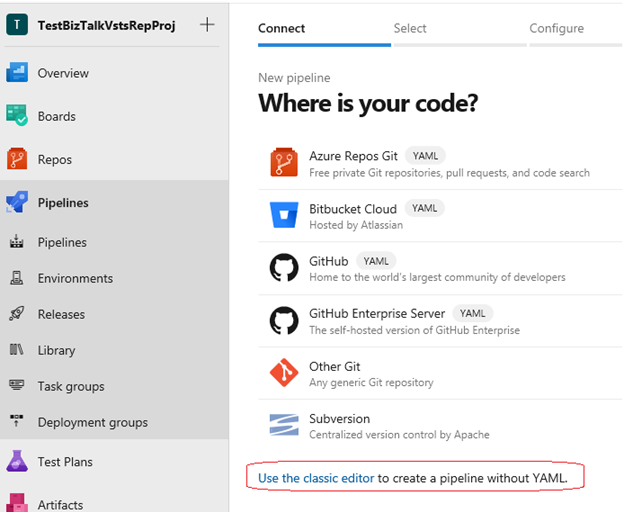Click the Azure Repos Git icon
Image resolution: width=628 pixels, height=523 pixels.
tap(284, 163)
